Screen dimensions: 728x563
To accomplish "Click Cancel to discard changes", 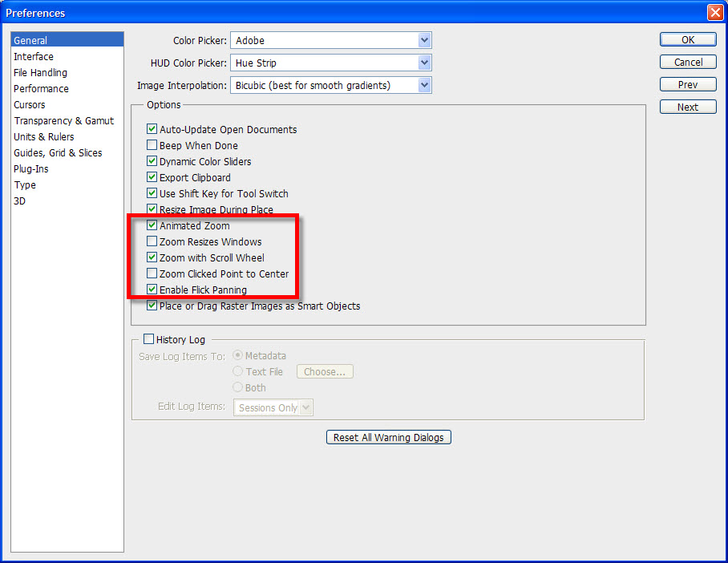I will click(688, 62).
